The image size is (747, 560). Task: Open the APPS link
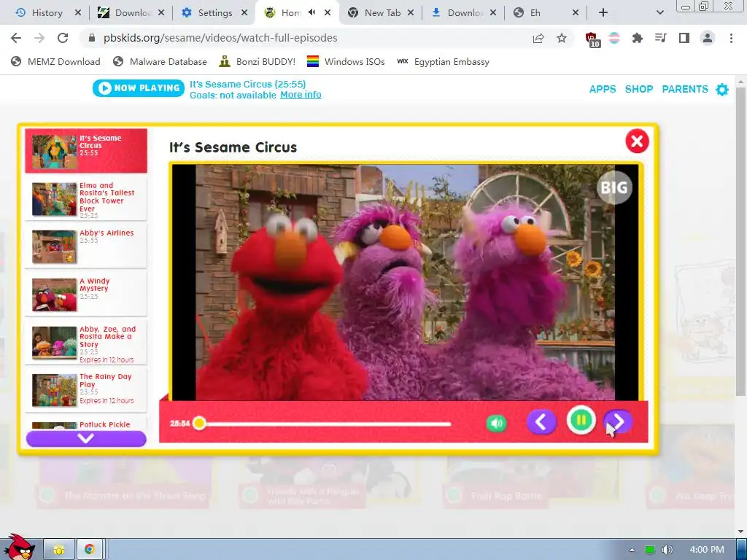click(603, 89)
